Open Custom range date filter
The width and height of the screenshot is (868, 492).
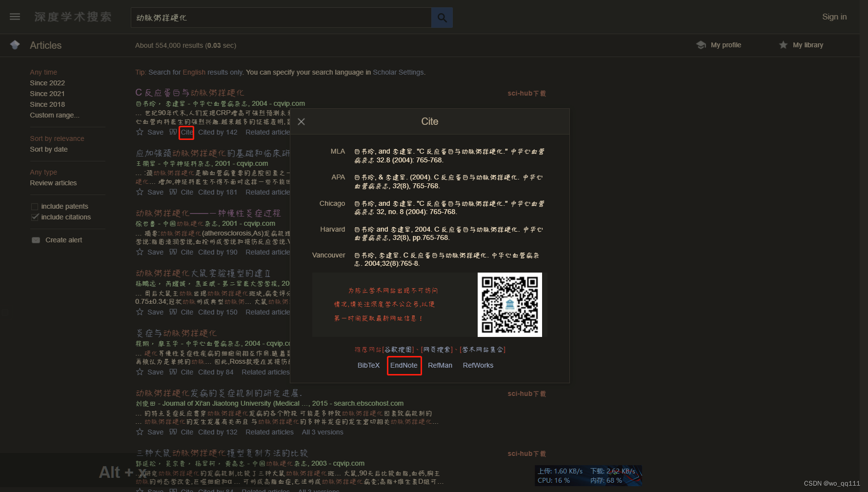55,115
